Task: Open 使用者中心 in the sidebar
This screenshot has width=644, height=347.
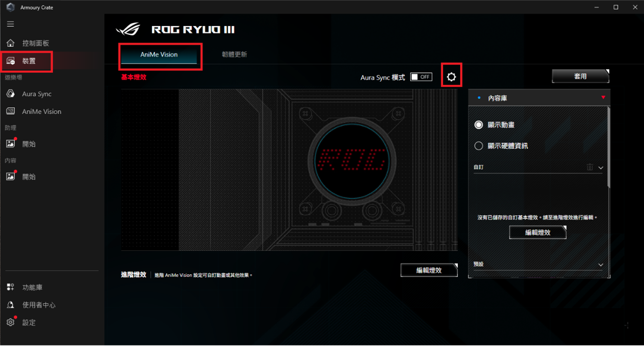Action: [31, 305]
